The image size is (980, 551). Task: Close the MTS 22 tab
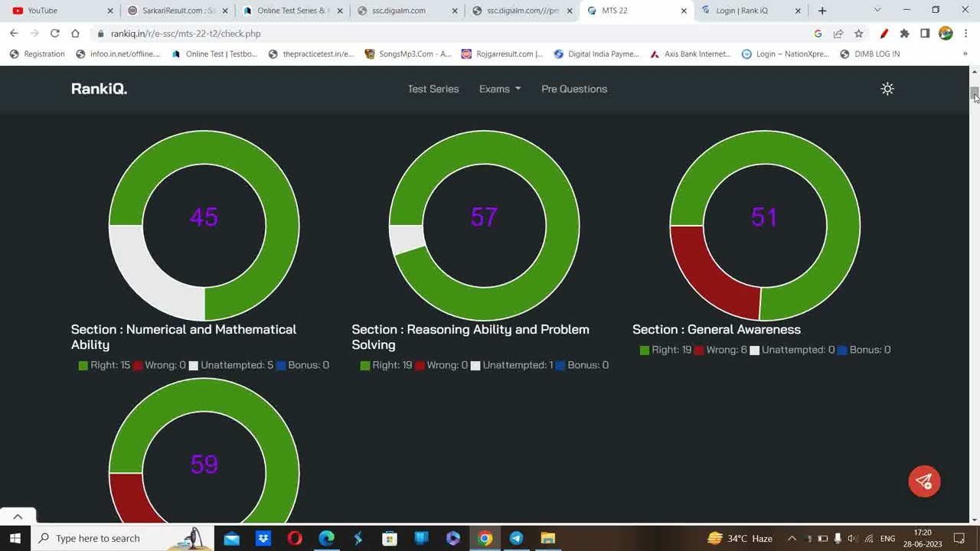coord(684,11)
